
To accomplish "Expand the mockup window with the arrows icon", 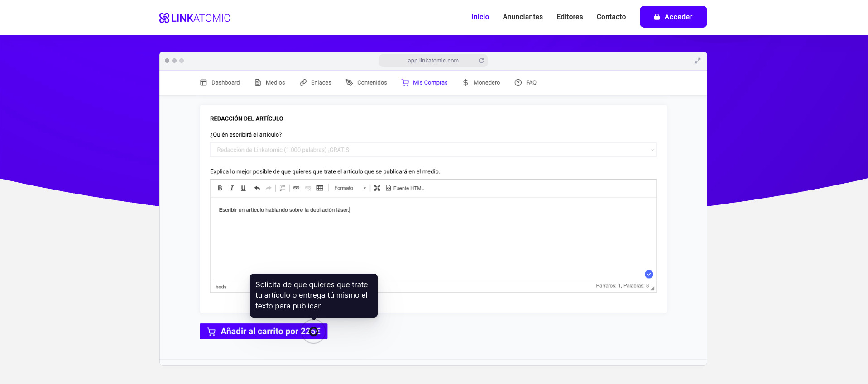I will pos(698,61).
